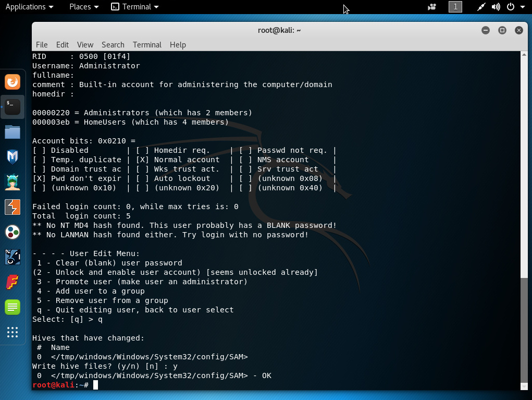532x400 pixels.
Task: Launch Metasploit Framework from the dock
Action: 13,156
